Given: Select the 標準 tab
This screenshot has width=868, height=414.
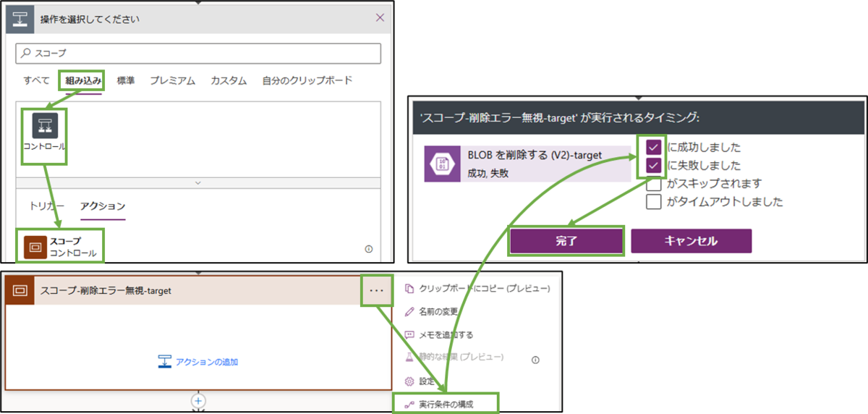Looking at the screenshot, I should 126,80.
